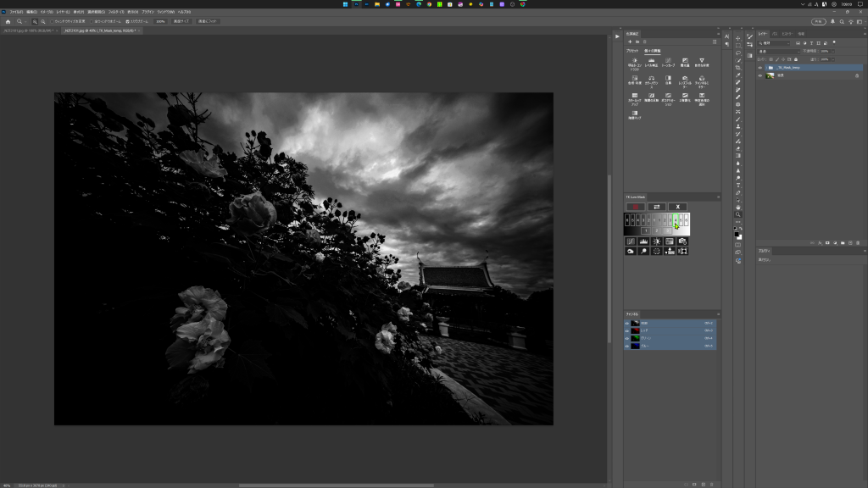Toggle visibility of the Red channel

[628, 330]
